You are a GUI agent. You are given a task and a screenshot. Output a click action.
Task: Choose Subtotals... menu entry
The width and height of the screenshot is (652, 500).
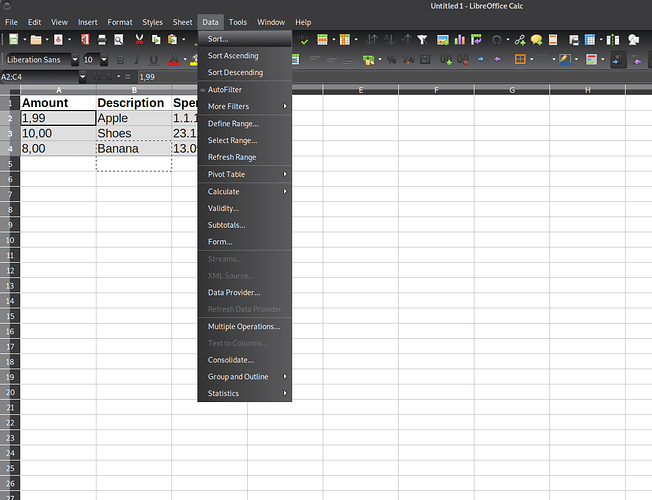(244, 225)
